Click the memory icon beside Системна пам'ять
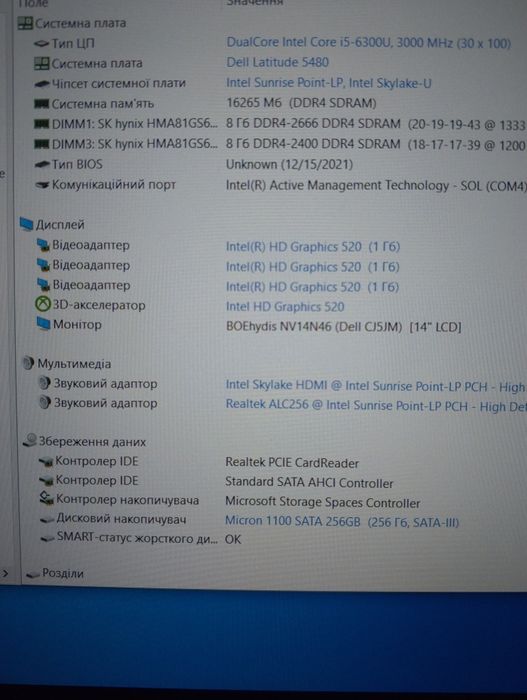527x700 pixels. (42, 104)
